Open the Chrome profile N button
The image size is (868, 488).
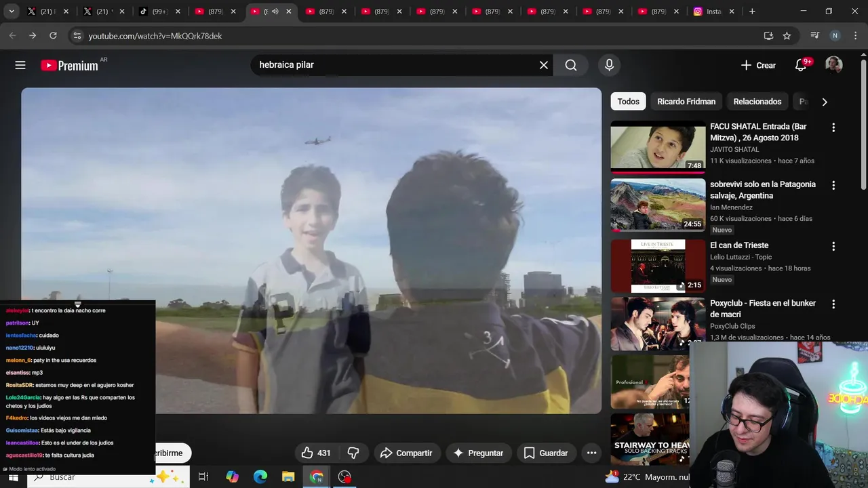click(x=835, y=36)
